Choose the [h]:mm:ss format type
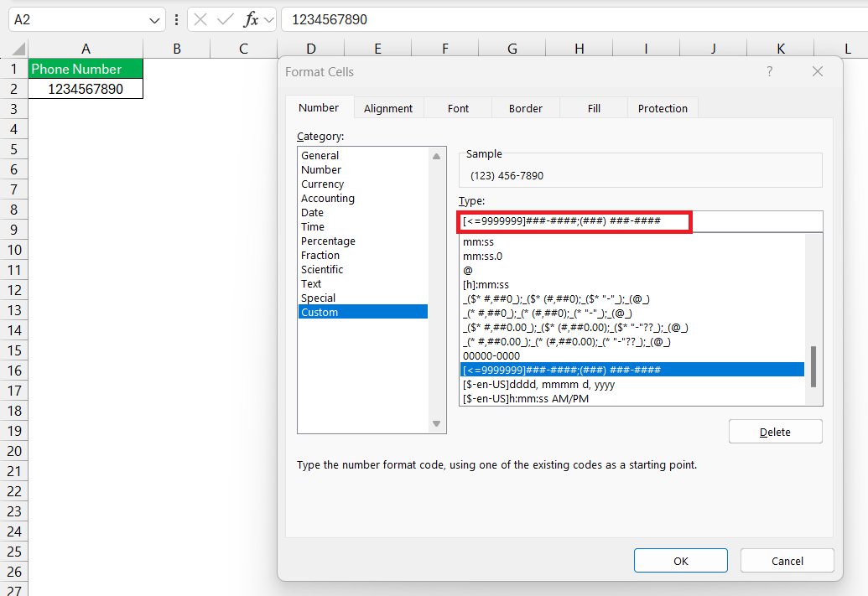 [x=632, y=285]
